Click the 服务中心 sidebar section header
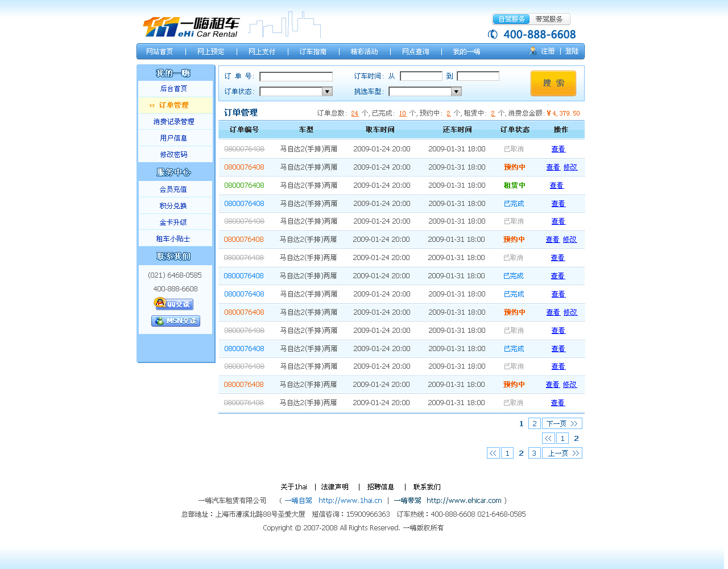Screen dimensions: 728x569 (x=173, y=172)
